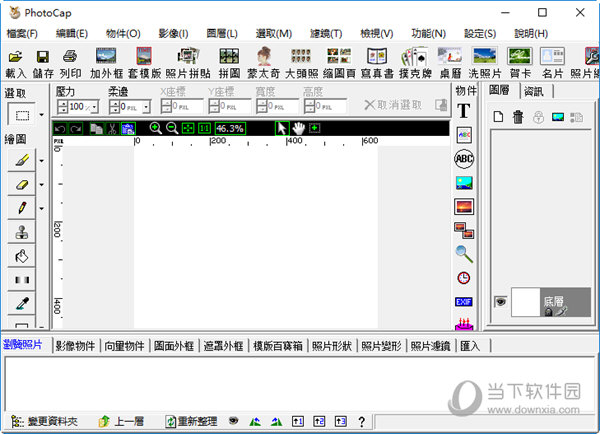Switch to the 影像物件 tab

coord(75,346)
